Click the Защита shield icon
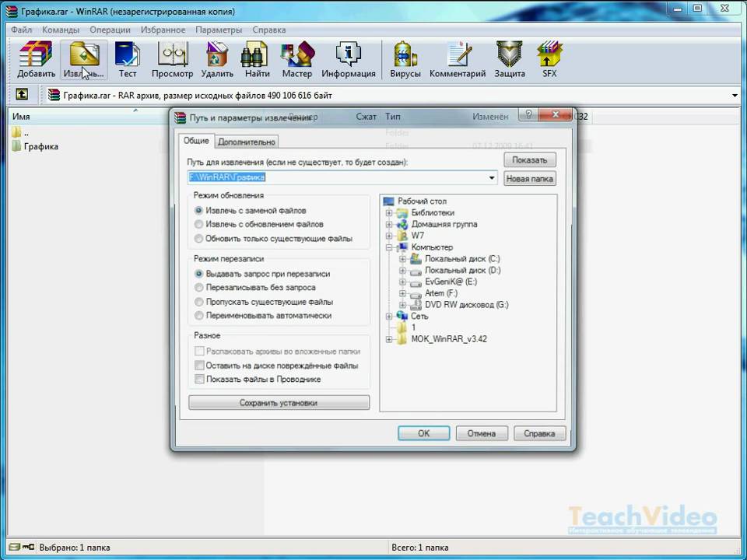The height and width of the screenshot is (560, 747). (509, 60)
